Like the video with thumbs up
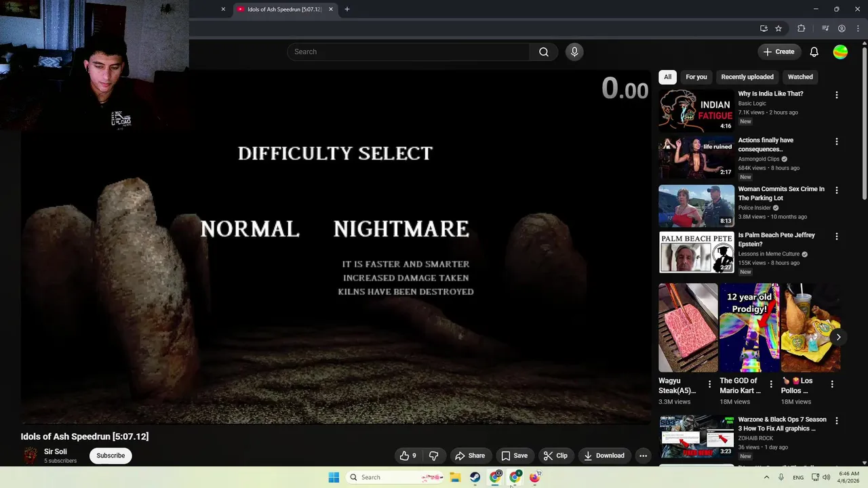 pos(408,455)
